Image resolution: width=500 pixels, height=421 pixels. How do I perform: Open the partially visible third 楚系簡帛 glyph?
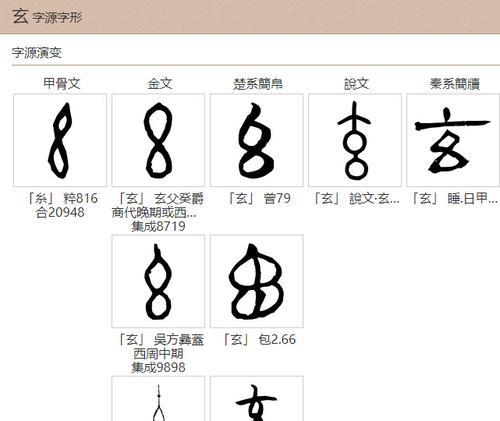(x=257, y=399)
